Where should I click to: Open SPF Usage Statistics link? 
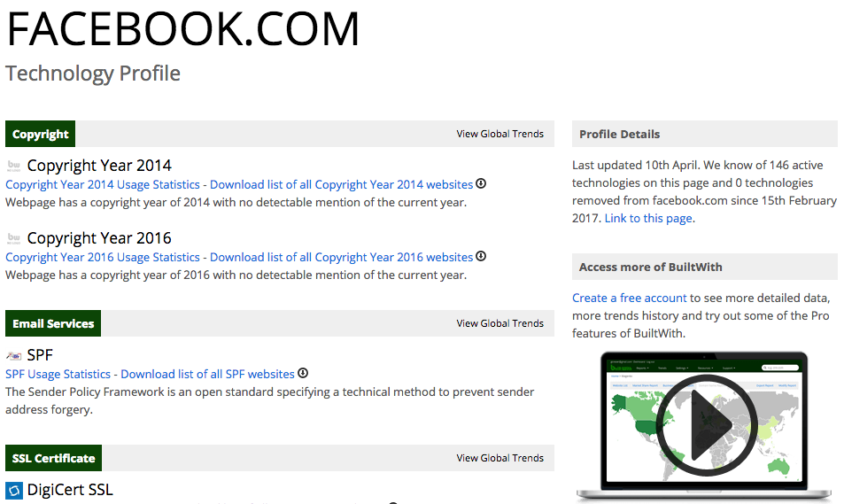pos(58,374)
